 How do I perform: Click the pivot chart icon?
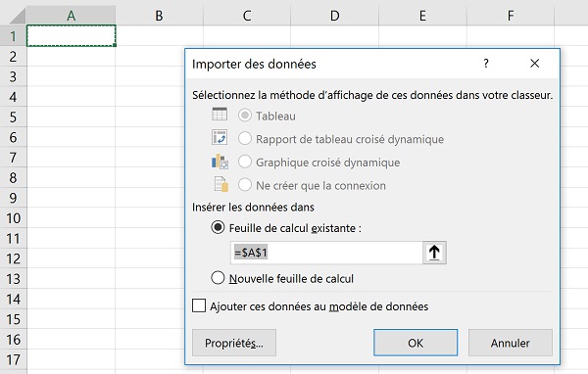click(220, 162)
